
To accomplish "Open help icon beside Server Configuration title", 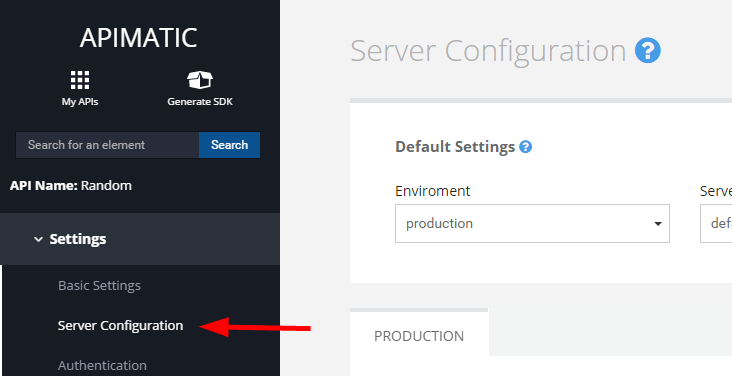I will [648, 50].
